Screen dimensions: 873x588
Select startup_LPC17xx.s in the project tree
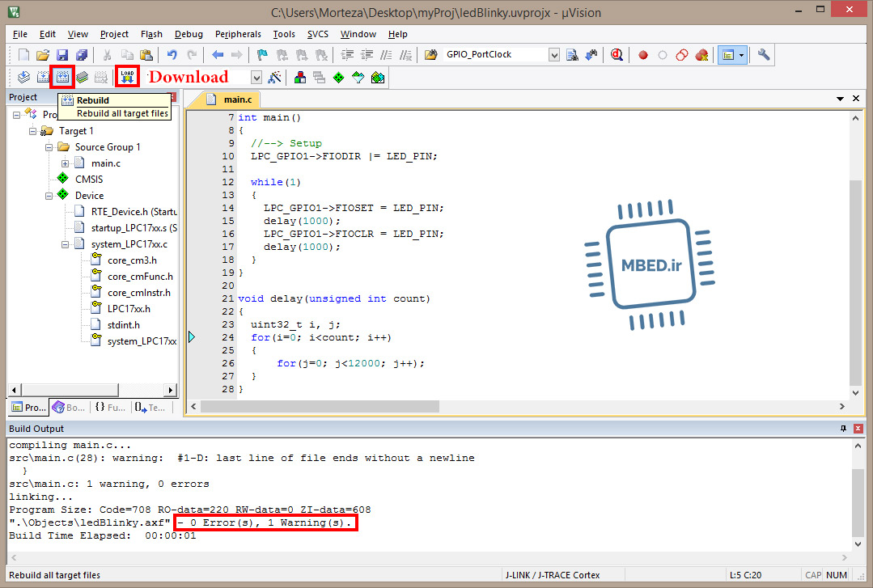133,228
